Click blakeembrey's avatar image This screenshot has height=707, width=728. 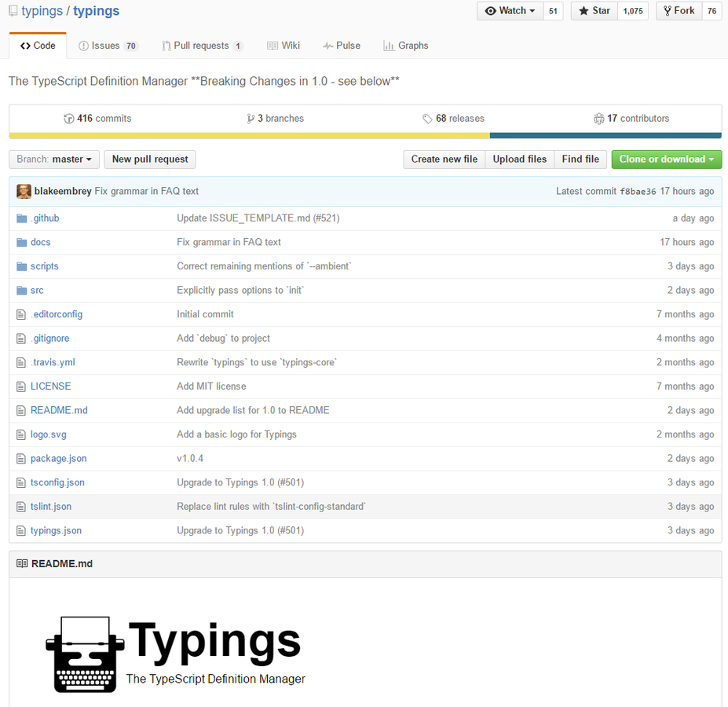tap(24, 192)
